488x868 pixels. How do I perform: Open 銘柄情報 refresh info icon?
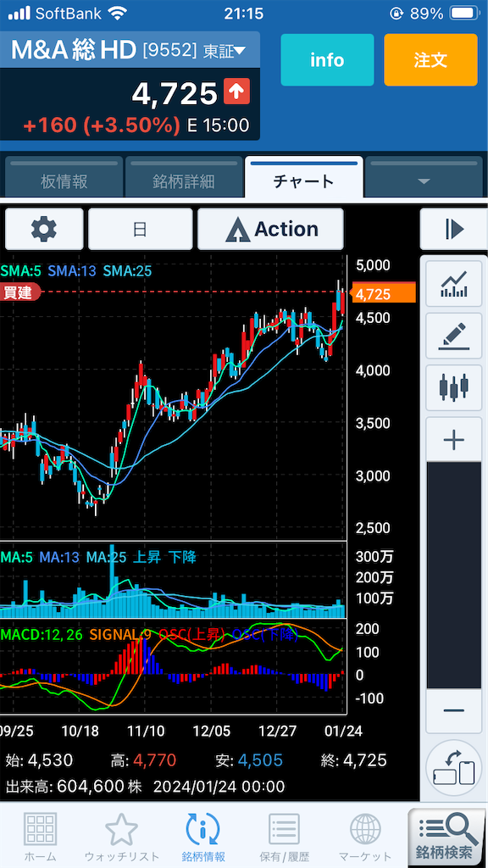click(203, 837)
